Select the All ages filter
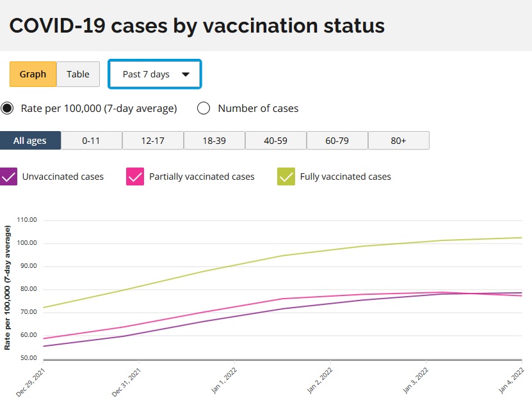 30,141
